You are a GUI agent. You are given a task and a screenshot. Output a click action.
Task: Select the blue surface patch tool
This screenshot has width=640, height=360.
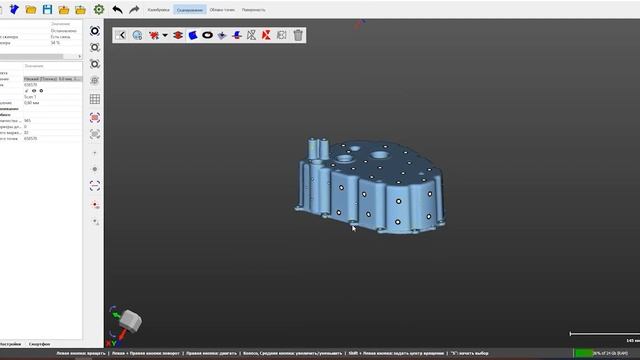coord(193,35)
